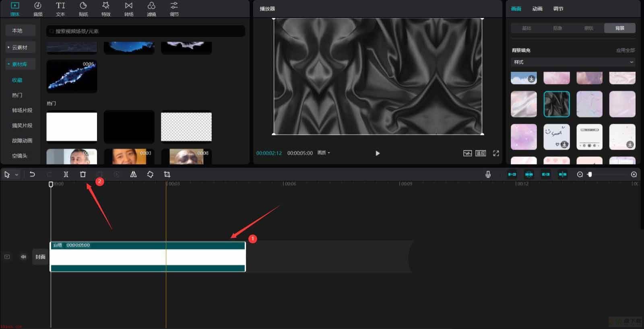Choose the blue sky clouds background style

(x=524, y=78)
